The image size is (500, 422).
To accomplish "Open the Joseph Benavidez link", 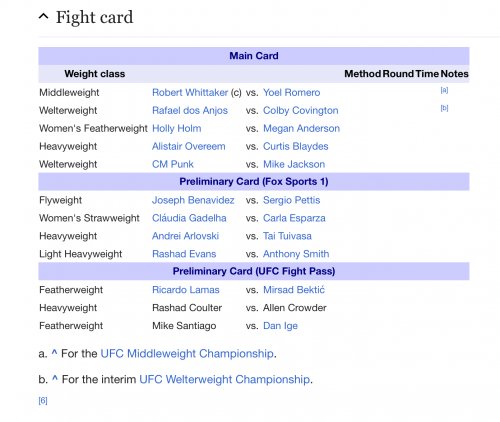I will coord(193,200).
